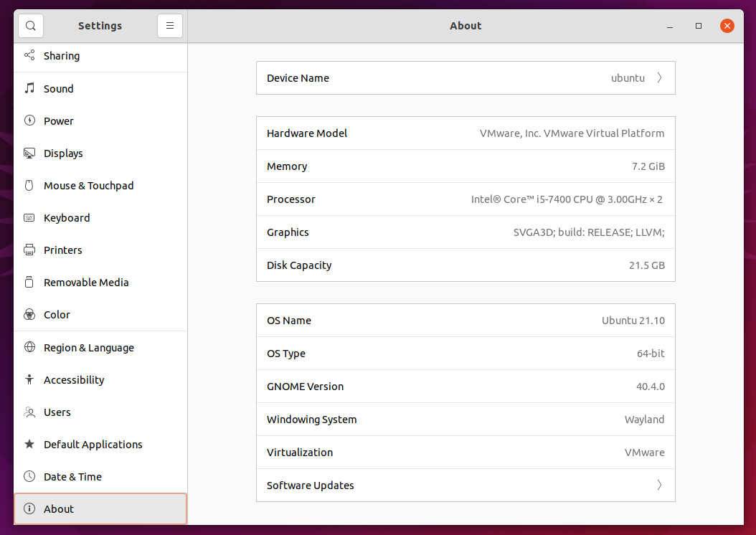Open Software Updates row arrow
The width and height of the screenshot is (756, 535).
[659, 486]
